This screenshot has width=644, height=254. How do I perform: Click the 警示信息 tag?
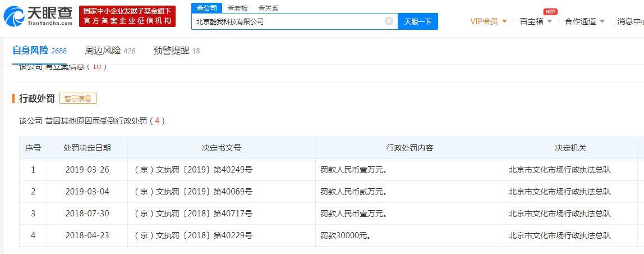click(x=78, y=98)
